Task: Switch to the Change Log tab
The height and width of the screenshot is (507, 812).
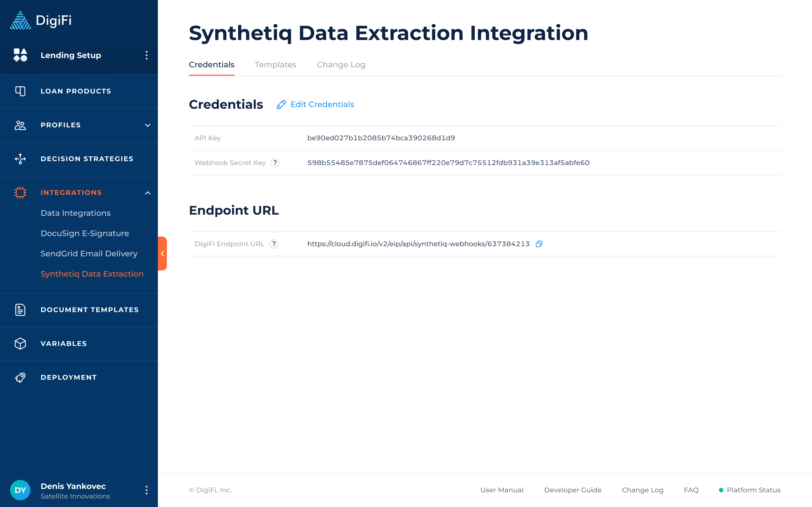Action: point(341,65)
